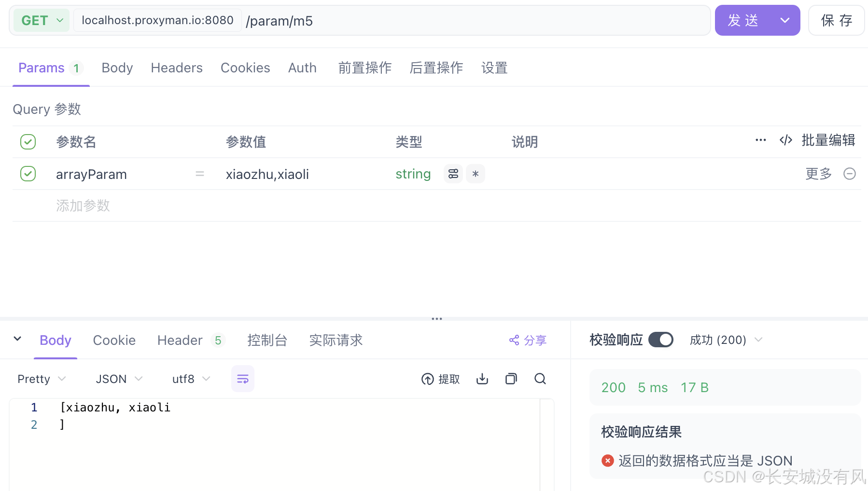Open the 成功 (200) dropdown
The height and width of the screenshot is (491, 868).
pyautogui.click(x=726, y=340)
